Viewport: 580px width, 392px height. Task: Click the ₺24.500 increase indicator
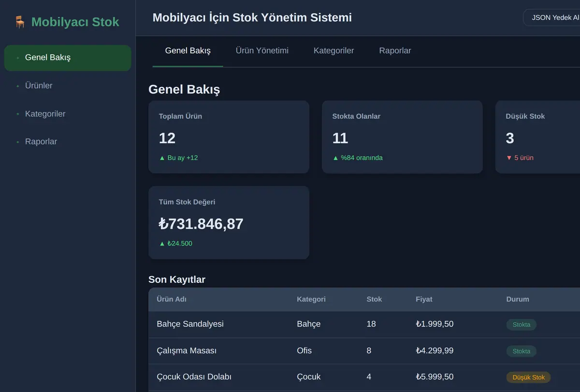[x=175, y=244]
